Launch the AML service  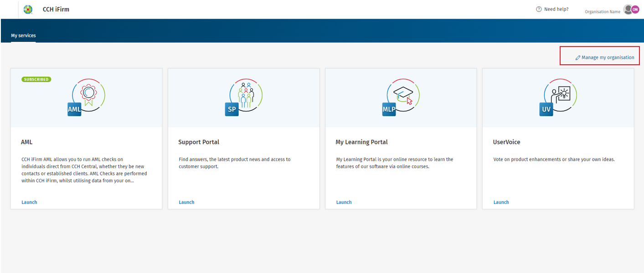click(x=29, y=202)
